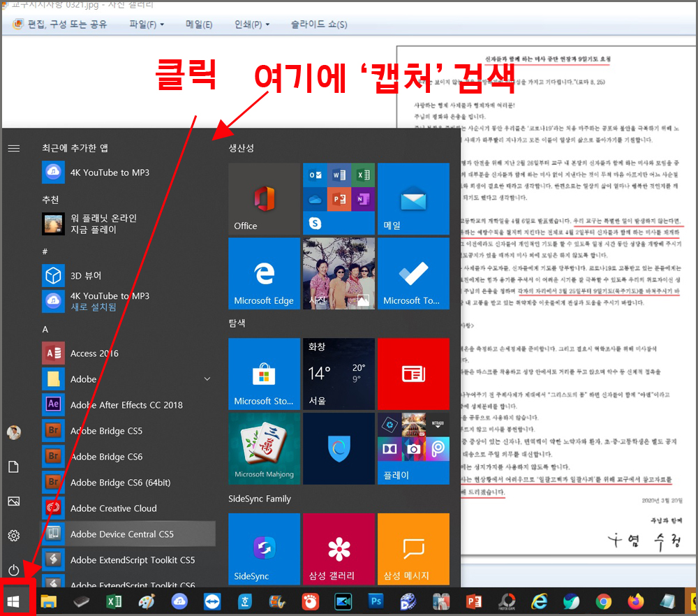Open Excel from the taskbar
698x616 pixels.
(114, 602)
